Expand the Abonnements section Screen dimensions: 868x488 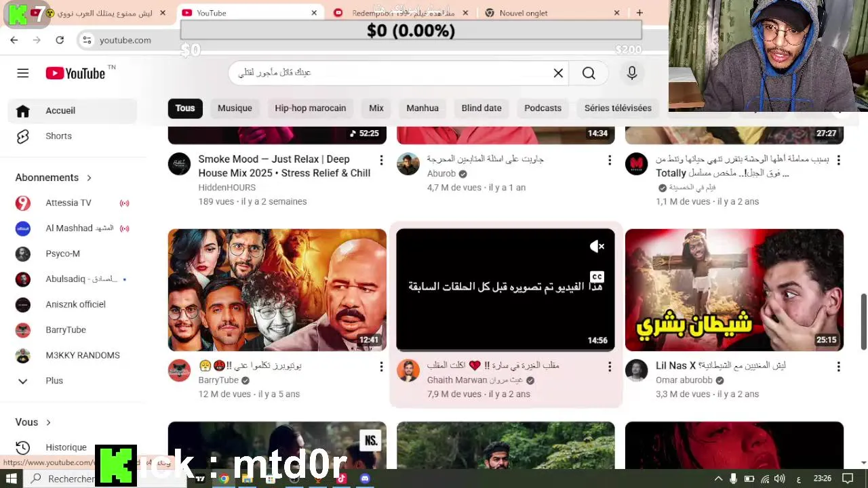pyautogui.click(x=54, y=178)
